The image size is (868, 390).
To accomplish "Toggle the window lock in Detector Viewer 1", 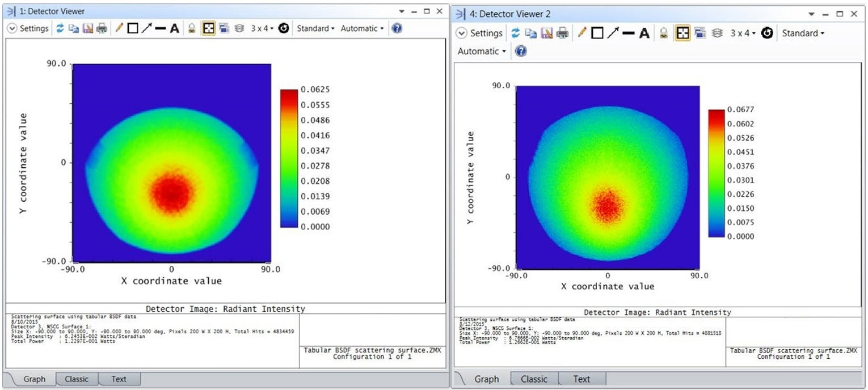I will pyautogui.click(x=192, y=28).
